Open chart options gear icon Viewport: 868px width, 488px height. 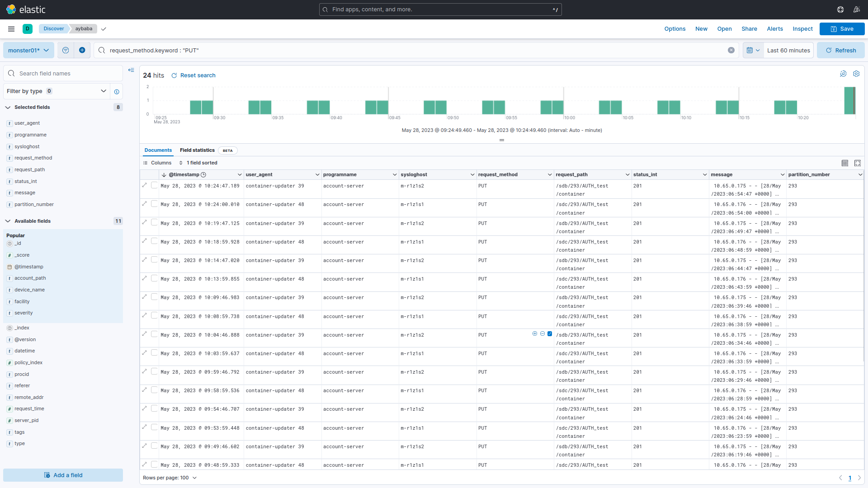856,74
